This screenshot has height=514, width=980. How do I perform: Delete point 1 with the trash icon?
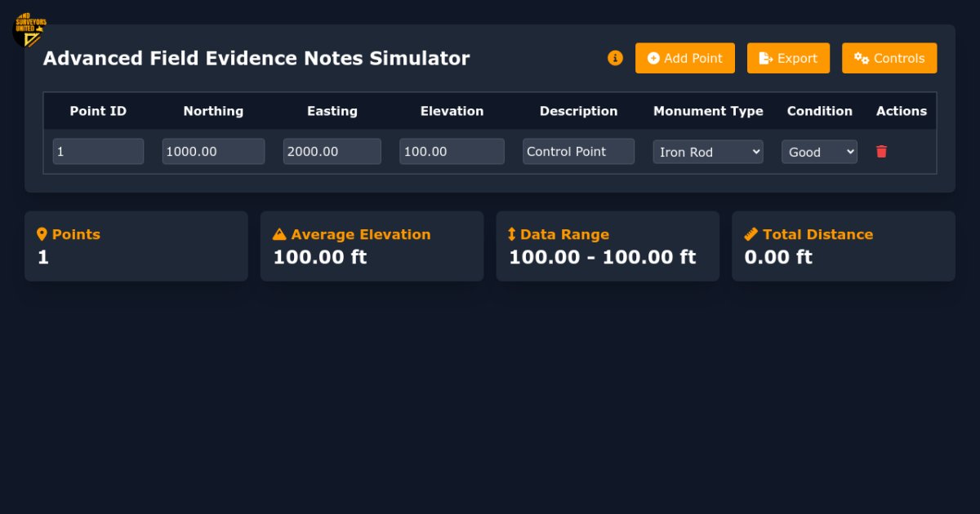pos(881,152)
